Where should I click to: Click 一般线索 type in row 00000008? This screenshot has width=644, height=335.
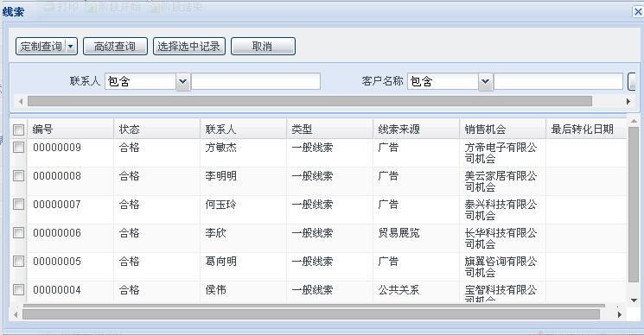click(x=329, y=181)
